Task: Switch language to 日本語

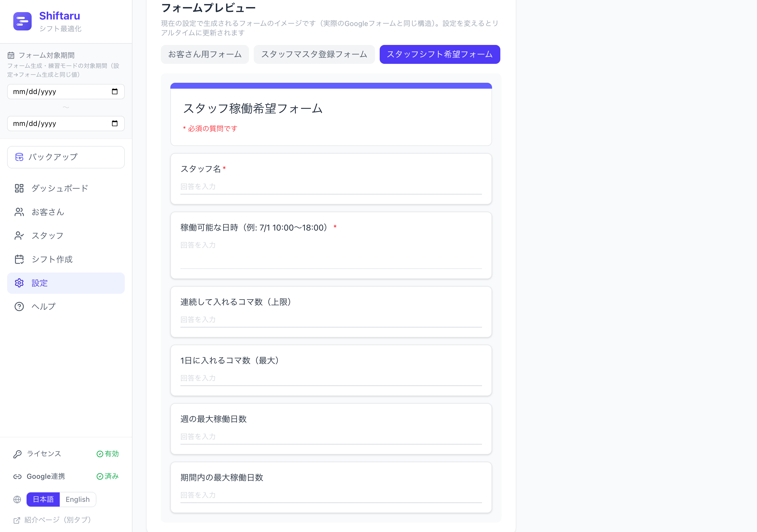Action: tap(43, 499)
